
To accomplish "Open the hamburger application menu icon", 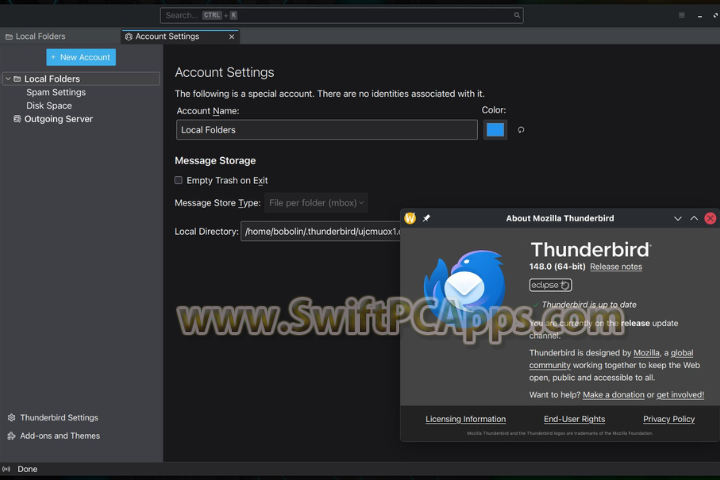I will 681,15.
